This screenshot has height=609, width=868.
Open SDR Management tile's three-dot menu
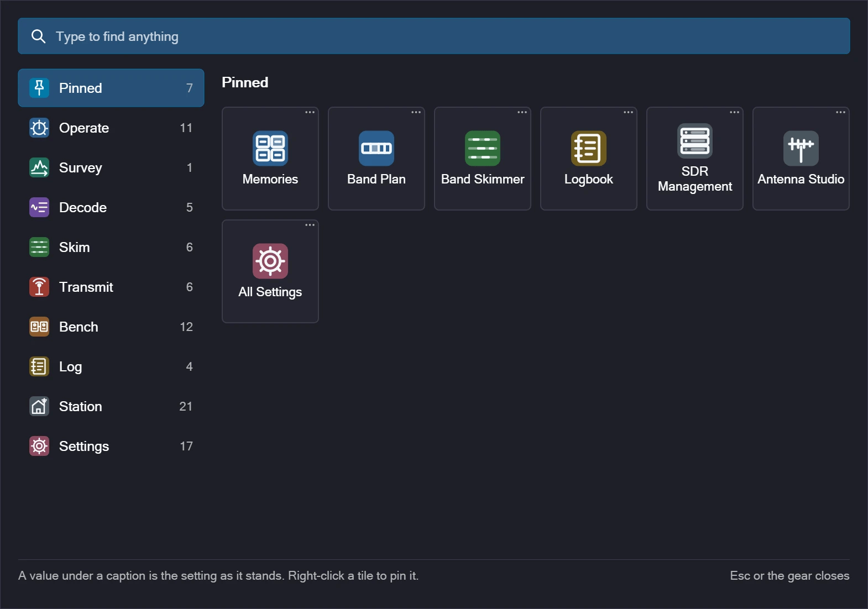(735, 112)
